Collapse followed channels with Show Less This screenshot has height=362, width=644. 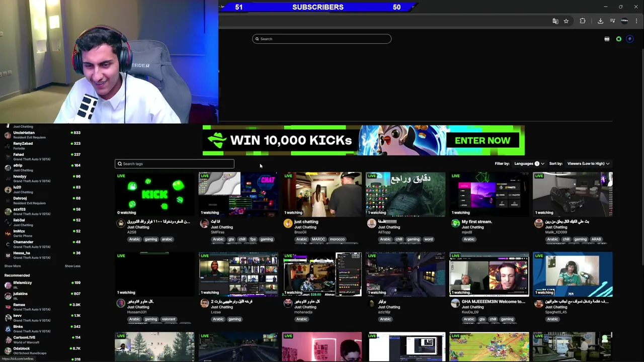click(72, 266)
